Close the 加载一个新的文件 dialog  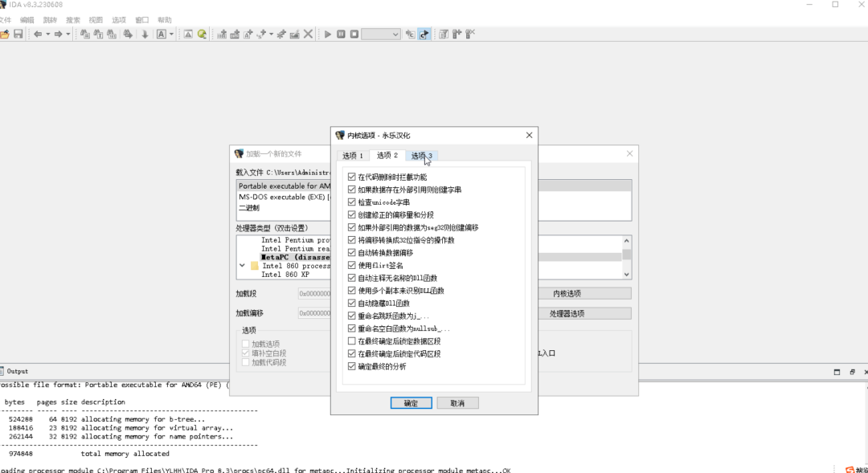point(629,154)
